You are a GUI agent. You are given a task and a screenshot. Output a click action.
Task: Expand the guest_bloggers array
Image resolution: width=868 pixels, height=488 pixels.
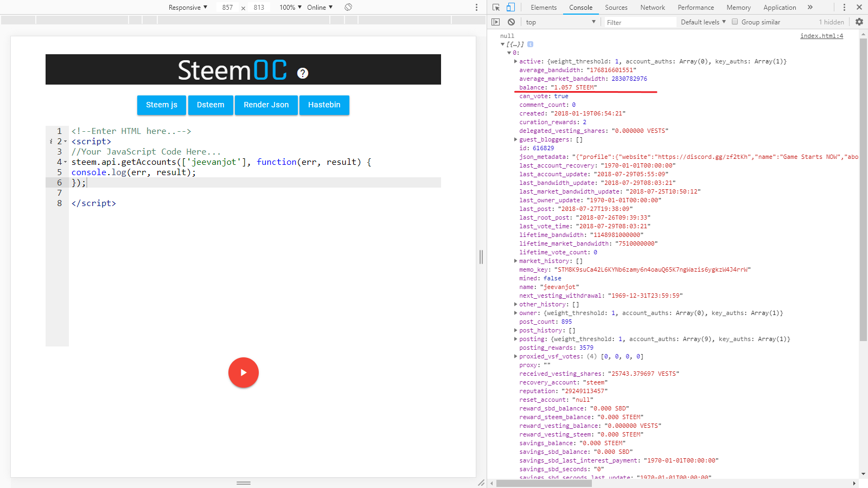515,139
